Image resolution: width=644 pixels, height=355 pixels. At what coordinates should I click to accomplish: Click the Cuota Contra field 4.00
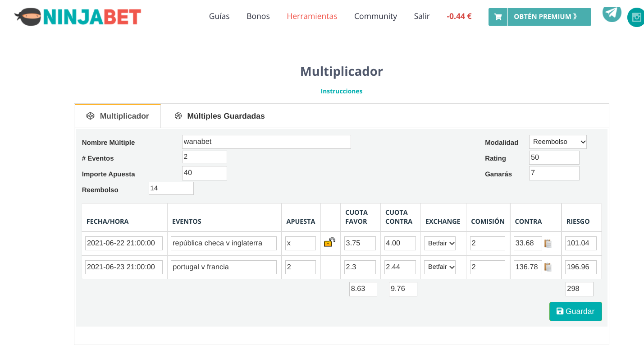point(400,243)
